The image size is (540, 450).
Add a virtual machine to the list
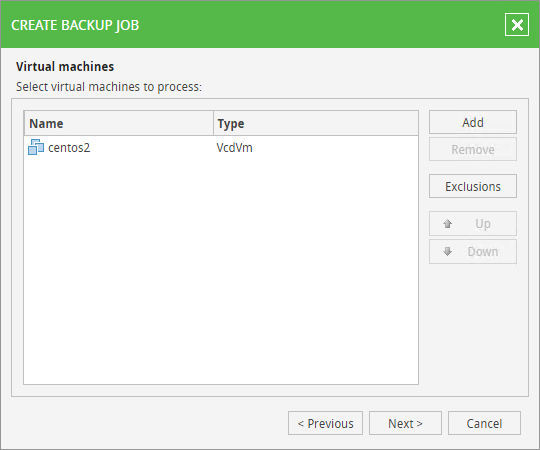[x=473, y=122]
